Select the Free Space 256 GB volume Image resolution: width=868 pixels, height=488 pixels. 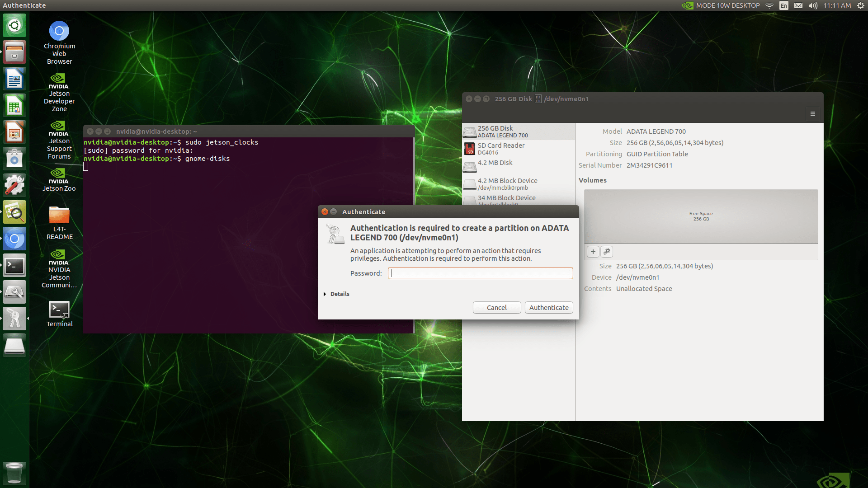point(701,216)
